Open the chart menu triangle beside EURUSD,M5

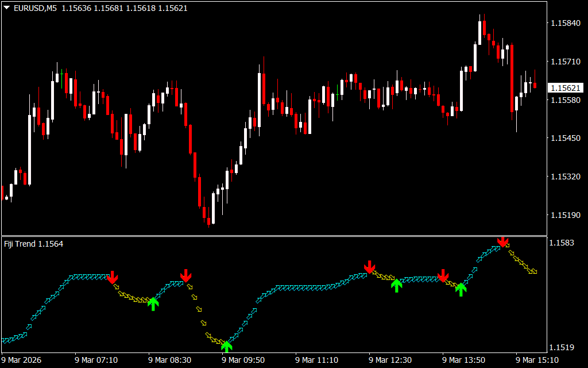6,8
